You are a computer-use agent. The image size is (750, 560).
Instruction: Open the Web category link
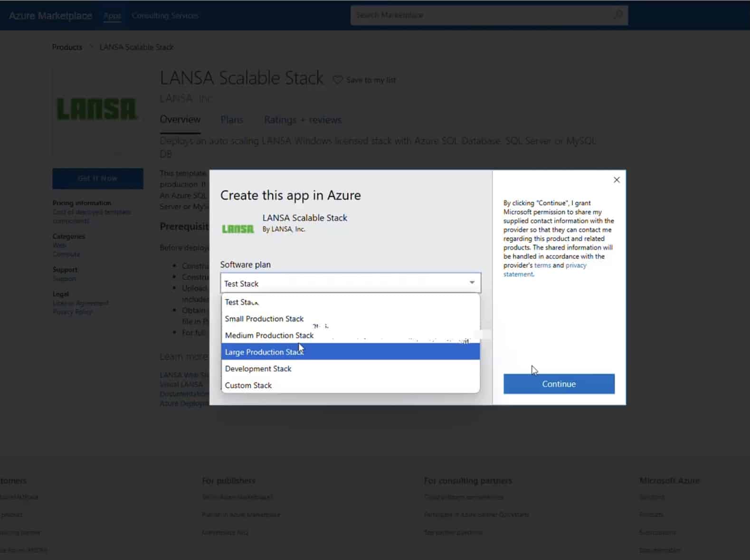coord(59,245)
